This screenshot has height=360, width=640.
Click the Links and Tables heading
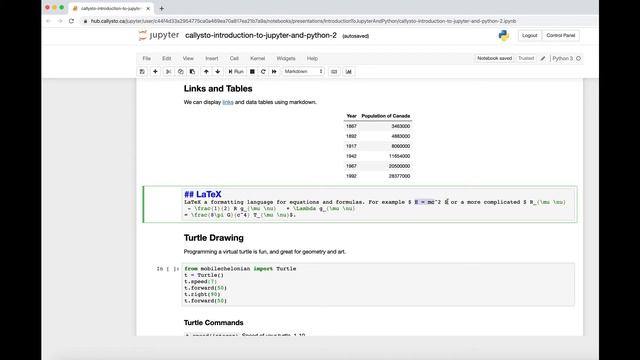pyautogui.click(x=218, y=89)
